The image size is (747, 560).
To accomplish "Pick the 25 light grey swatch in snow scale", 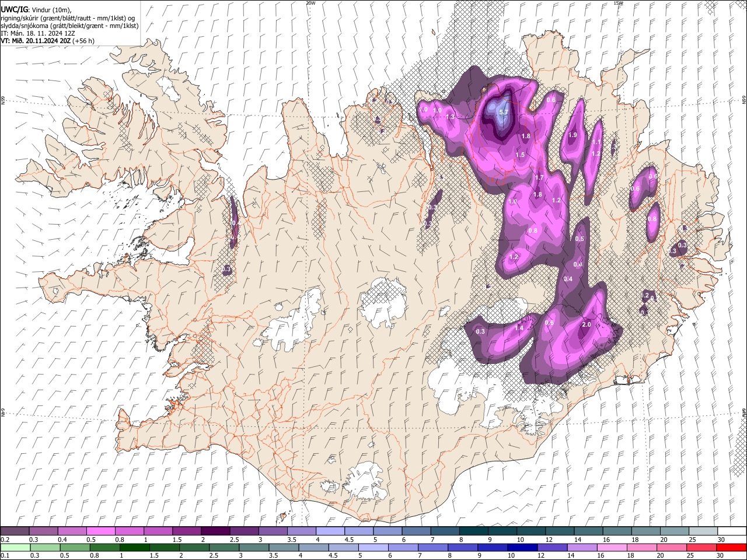I will pyautogui.click(x=704, y=531).
